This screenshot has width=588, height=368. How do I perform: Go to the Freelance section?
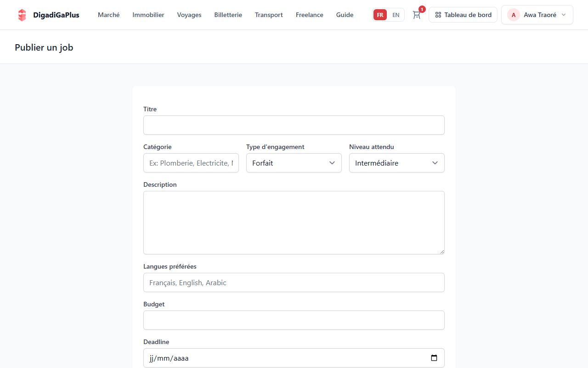click(310, 15)
